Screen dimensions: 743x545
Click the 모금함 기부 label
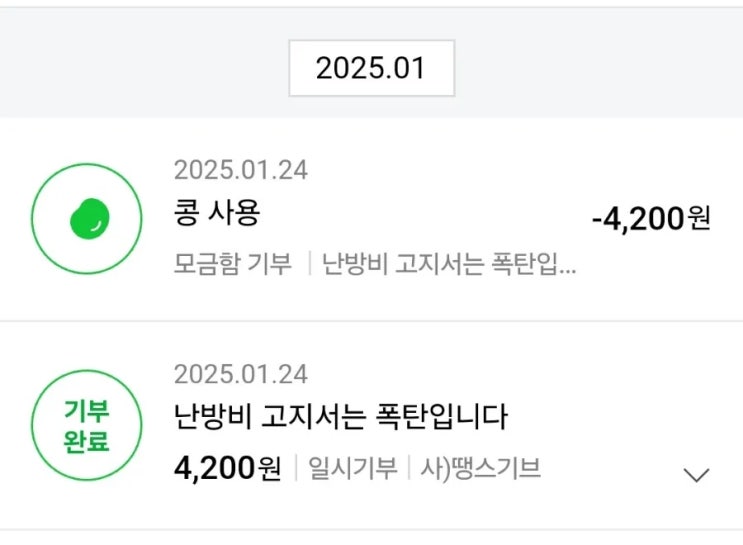(x=232, y=264)
